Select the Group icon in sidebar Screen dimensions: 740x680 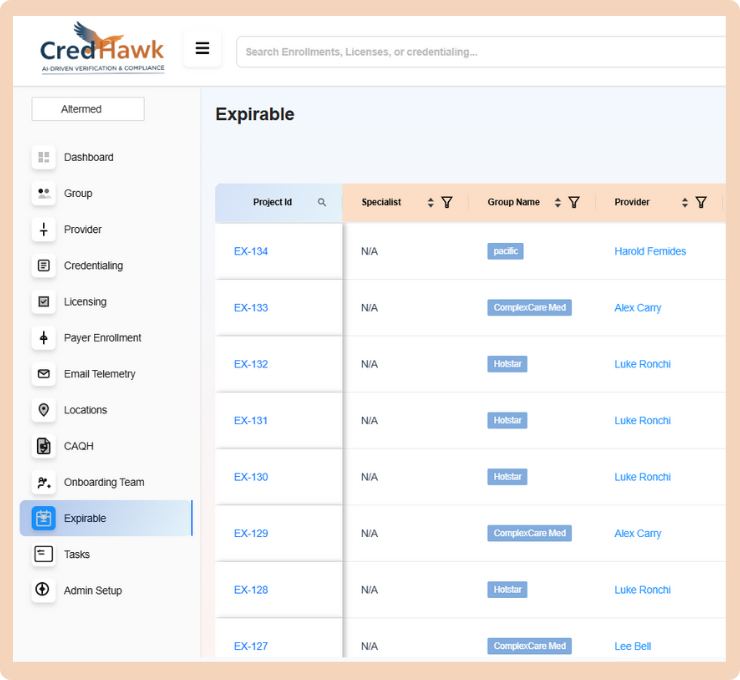(x=43, y=193)
